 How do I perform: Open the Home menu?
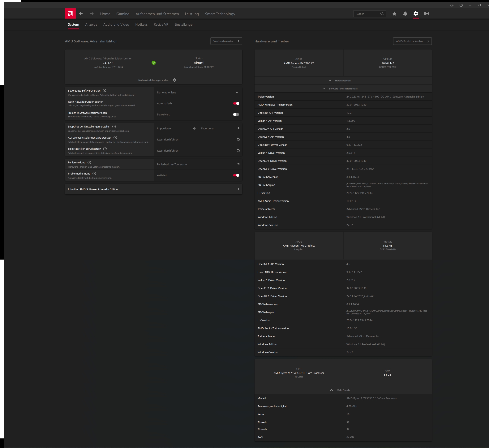(x=105, y=14)
